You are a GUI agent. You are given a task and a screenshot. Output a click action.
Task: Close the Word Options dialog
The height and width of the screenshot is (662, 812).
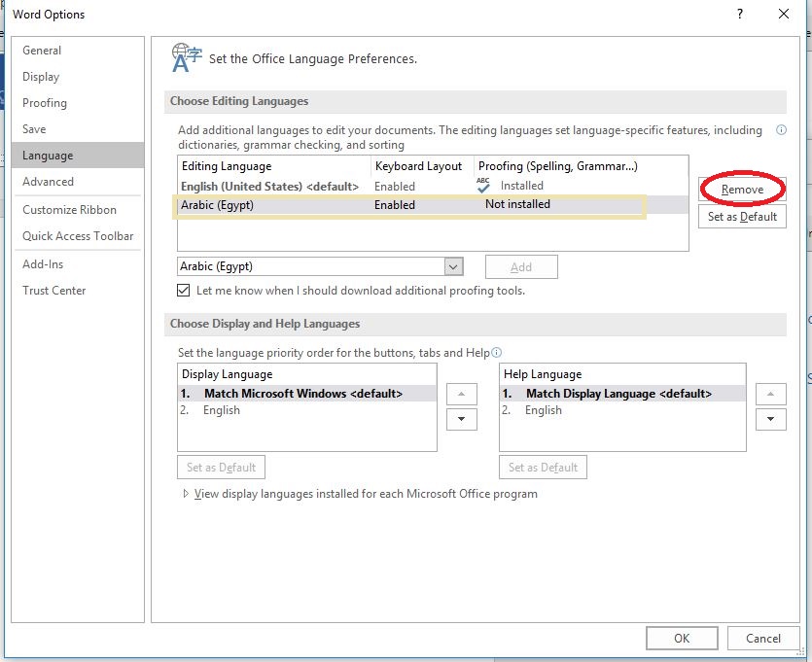[784, 14]
